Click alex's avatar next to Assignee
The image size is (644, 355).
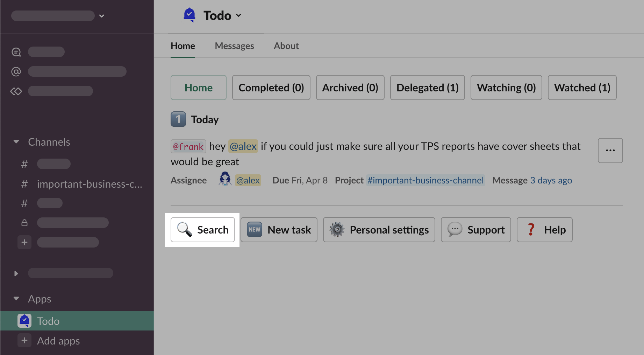(225, 179)
